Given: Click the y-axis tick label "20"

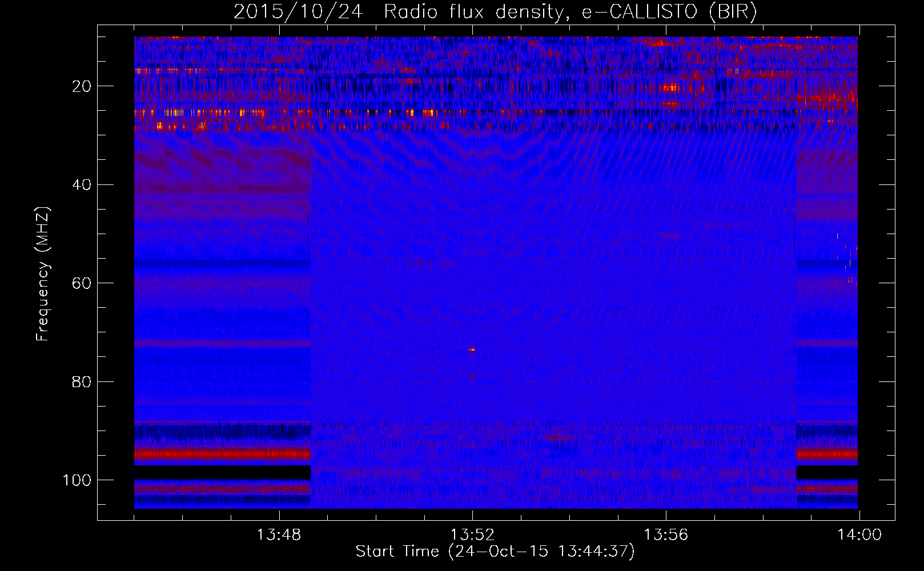Looking at the screenshot, I should [82, 86].
